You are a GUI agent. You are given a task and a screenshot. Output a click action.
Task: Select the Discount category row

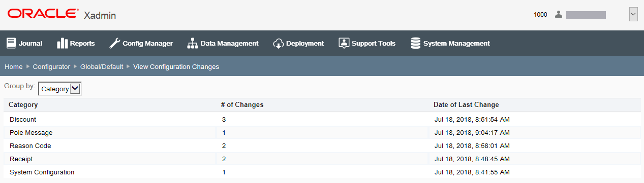pos(322,119)
